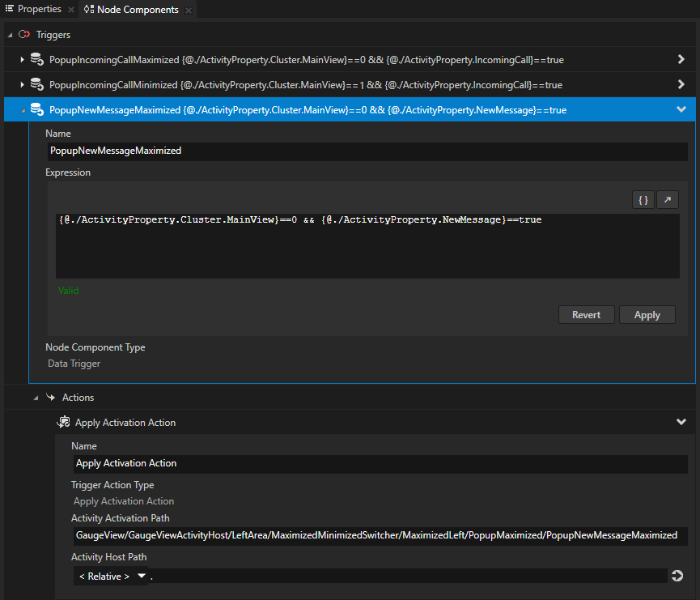700x600 pixels.
Task: Collapse the PopupNewMessageMaximized trigger
Action: pyautogui.click(x=681, y=109)
